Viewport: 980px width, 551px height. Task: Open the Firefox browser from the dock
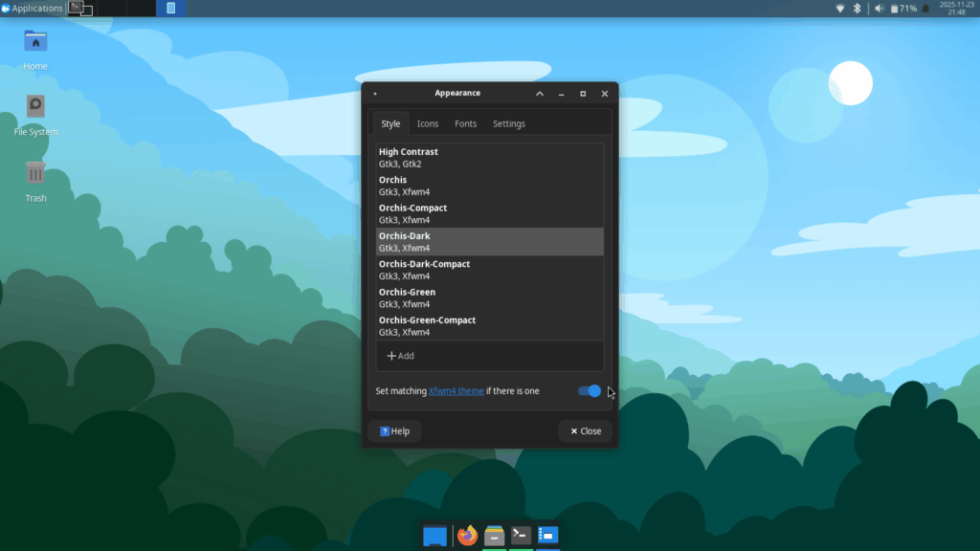(x=466, y=536)
